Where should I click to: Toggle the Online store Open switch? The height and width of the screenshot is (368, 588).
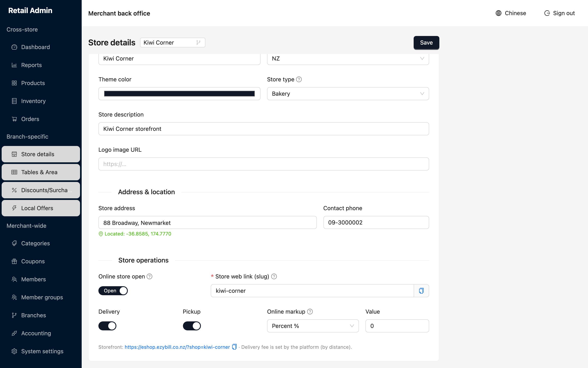tap(113, 291)
